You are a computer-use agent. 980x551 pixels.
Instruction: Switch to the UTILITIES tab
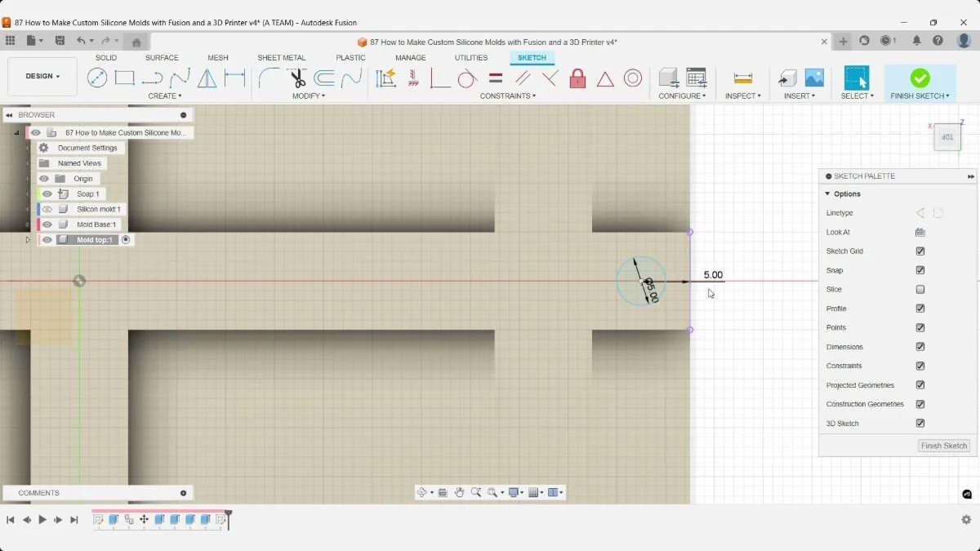(471, 58)
